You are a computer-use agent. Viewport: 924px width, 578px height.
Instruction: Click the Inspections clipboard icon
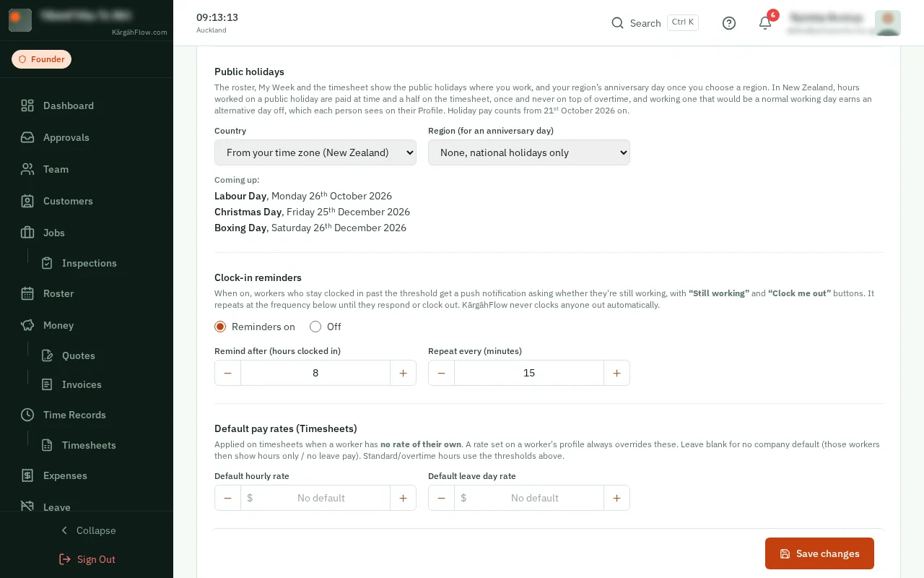point(47,263)
